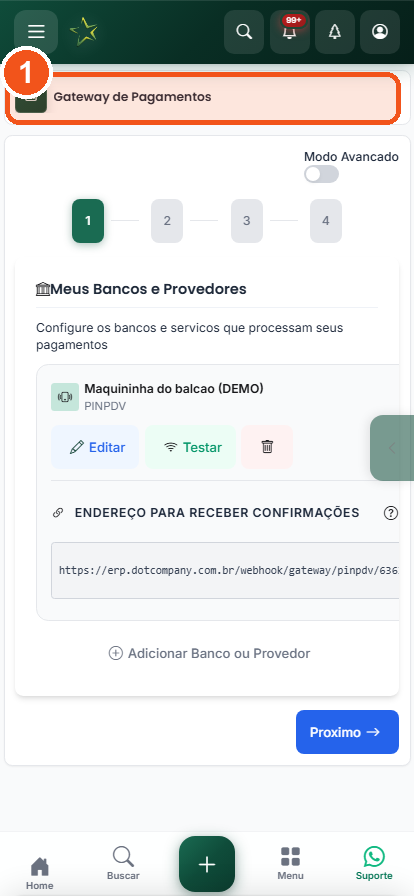Click Editar for Maquininha do balcao
This screenshot has width=414, height=896.
click(95, 447)
